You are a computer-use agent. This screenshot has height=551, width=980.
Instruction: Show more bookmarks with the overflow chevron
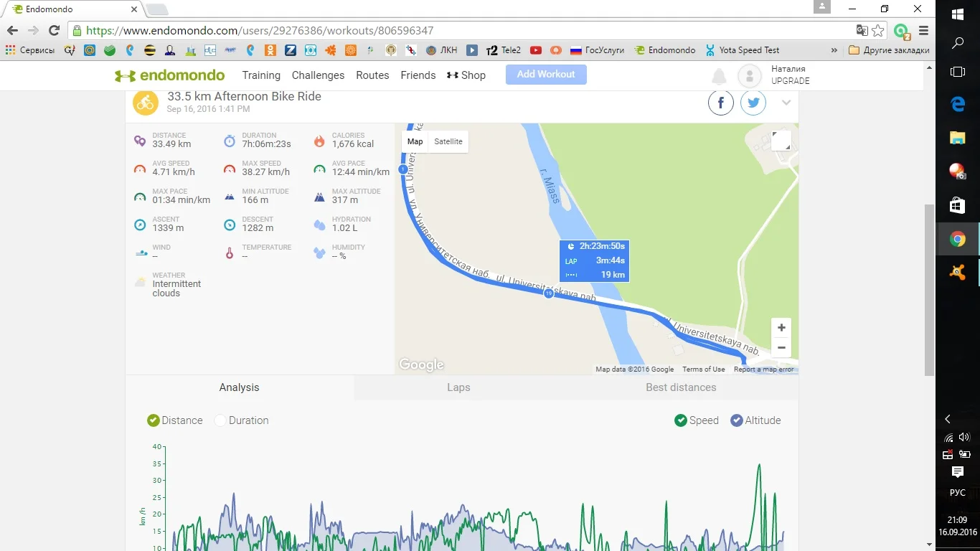point(834,50)
